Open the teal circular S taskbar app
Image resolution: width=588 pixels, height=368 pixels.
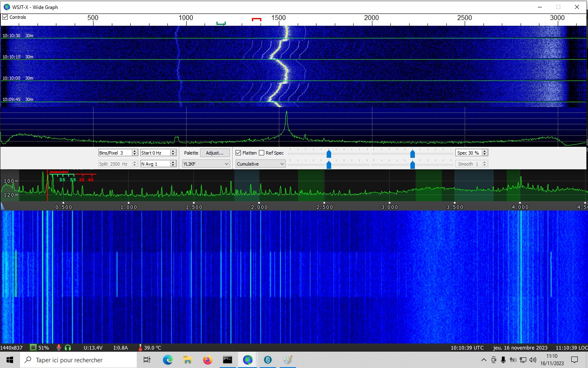267,360
